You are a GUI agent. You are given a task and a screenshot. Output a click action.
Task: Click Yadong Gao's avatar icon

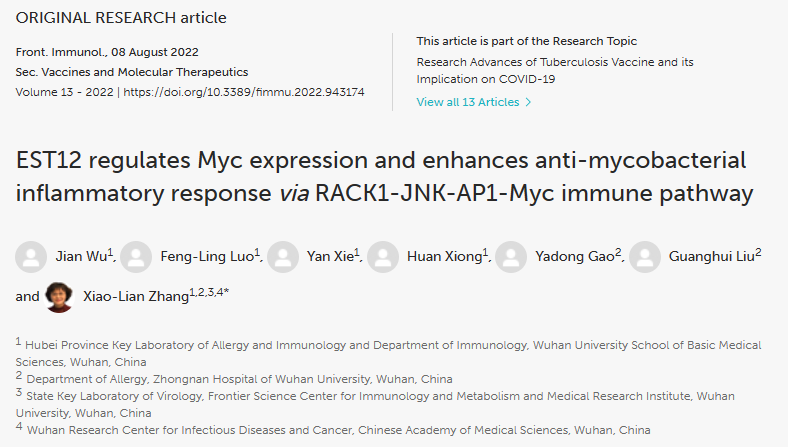click(x=511, y=257)
